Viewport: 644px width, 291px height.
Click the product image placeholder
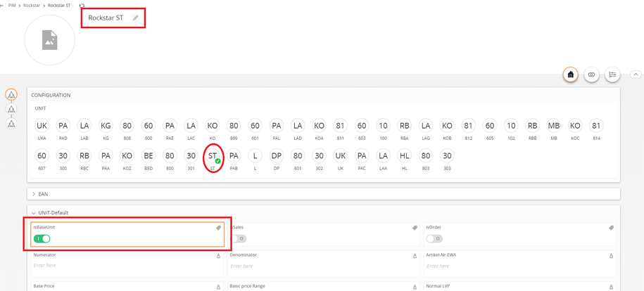pyautogui.click(x=50, y=40)
